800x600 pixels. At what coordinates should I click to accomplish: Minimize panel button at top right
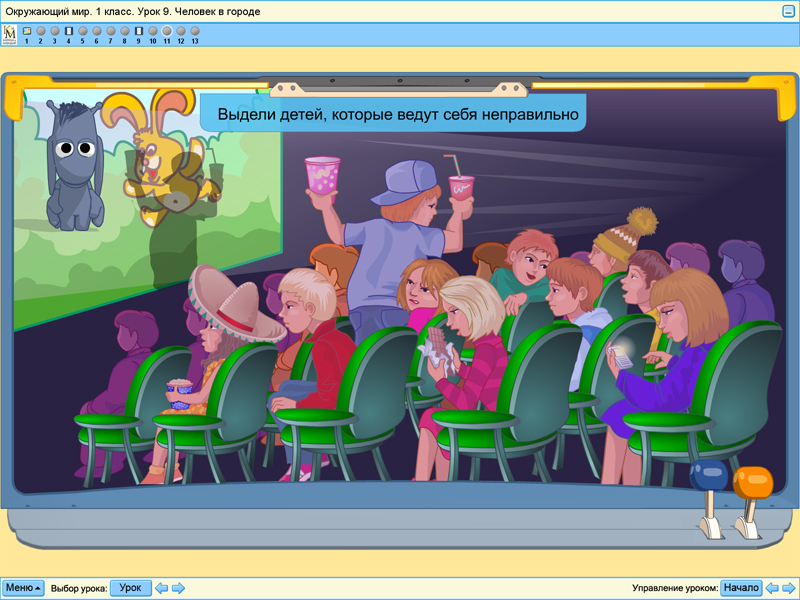[x=788, y=11]
